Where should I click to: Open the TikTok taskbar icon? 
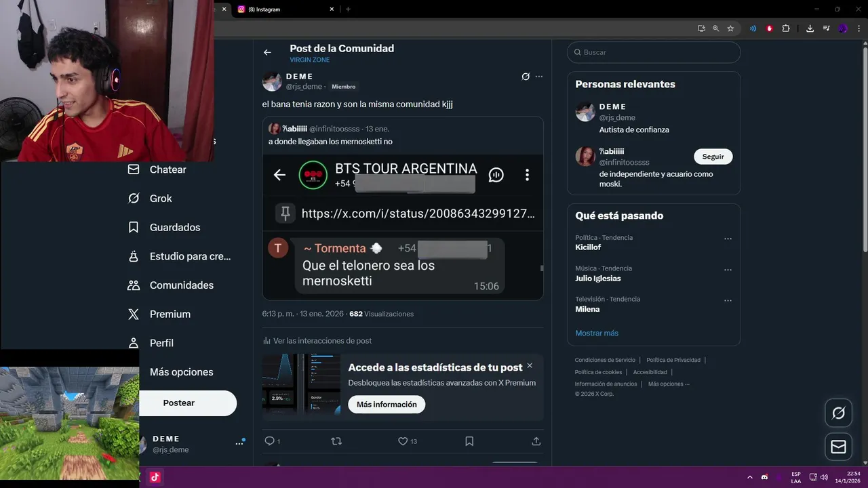(155, 477)
